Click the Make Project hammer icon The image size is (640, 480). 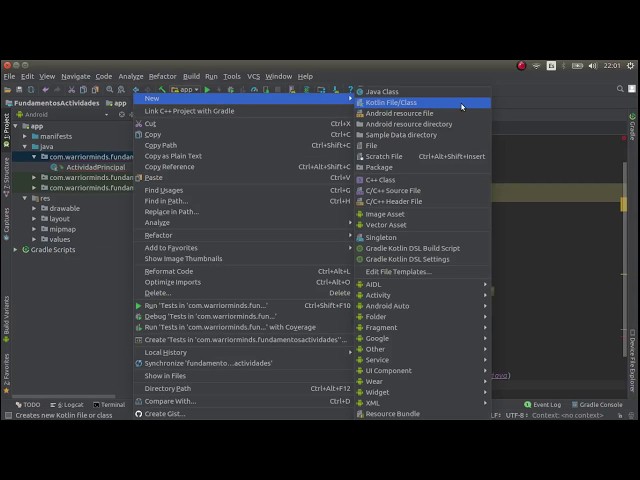click(x=162, y=89)
